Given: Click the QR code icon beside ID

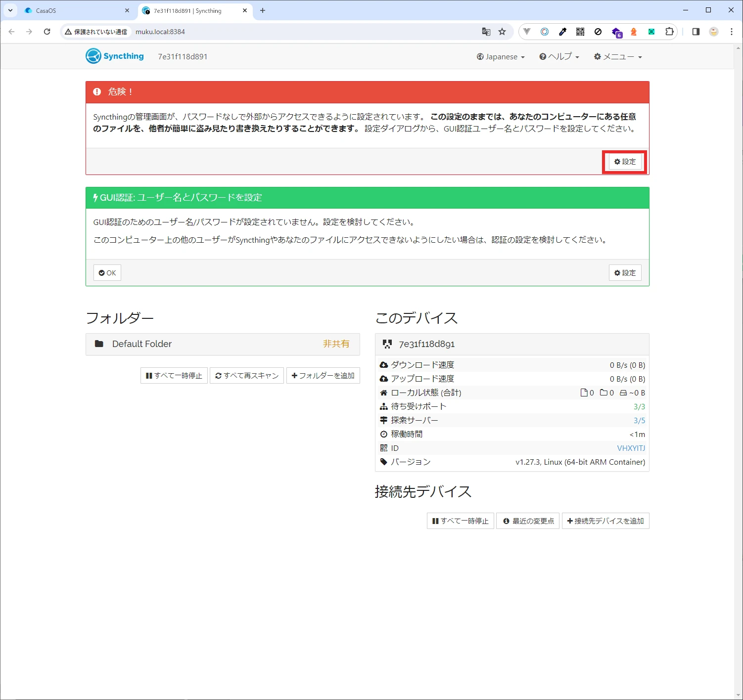Looking at the screenshot, I should [384, 448].
